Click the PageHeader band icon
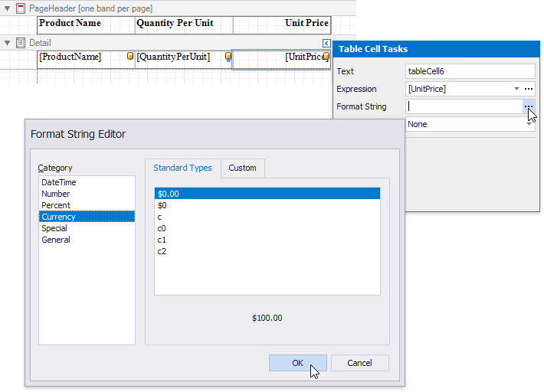Viewport: 544px width, 392px height. click(x=21, y=8)
